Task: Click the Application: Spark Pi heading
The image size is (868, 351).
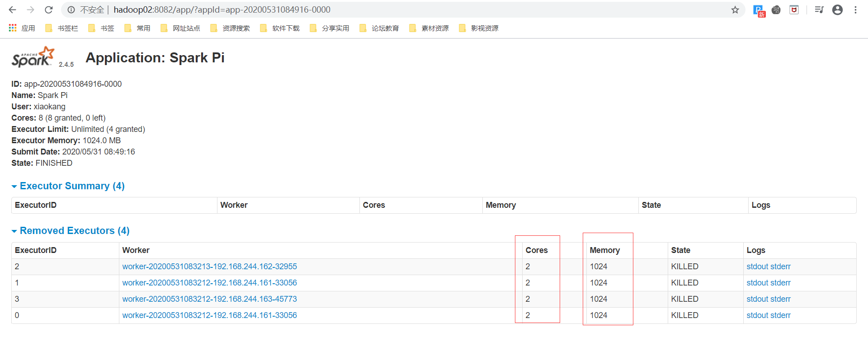Action: click(x=155, y=58)
